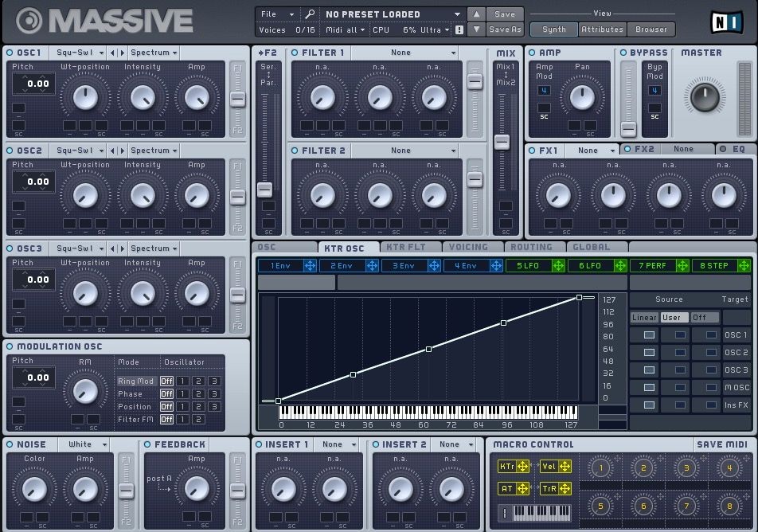758x532 pixels.
Task: Click the SAVE MIDI button
Action: (722, 444)
